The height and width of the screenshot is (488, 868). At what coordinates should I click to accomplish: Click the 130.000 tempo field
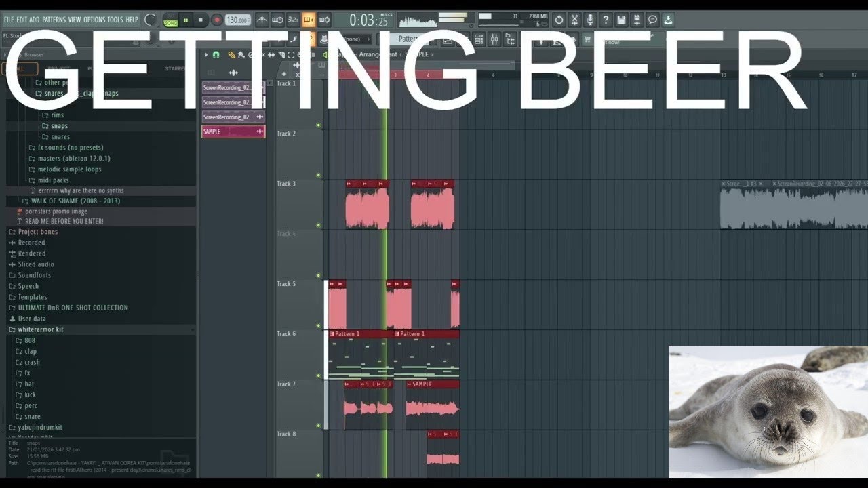point(237,20)
